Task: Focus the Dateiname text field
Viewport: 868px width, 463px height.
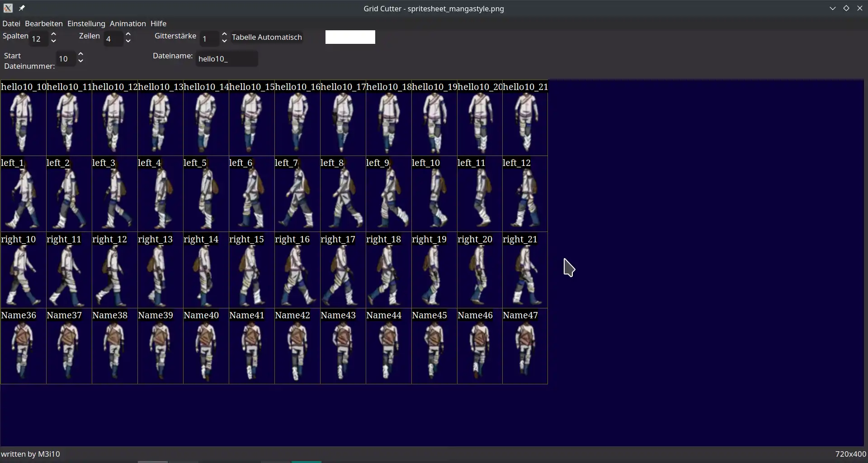Action: 226,59
